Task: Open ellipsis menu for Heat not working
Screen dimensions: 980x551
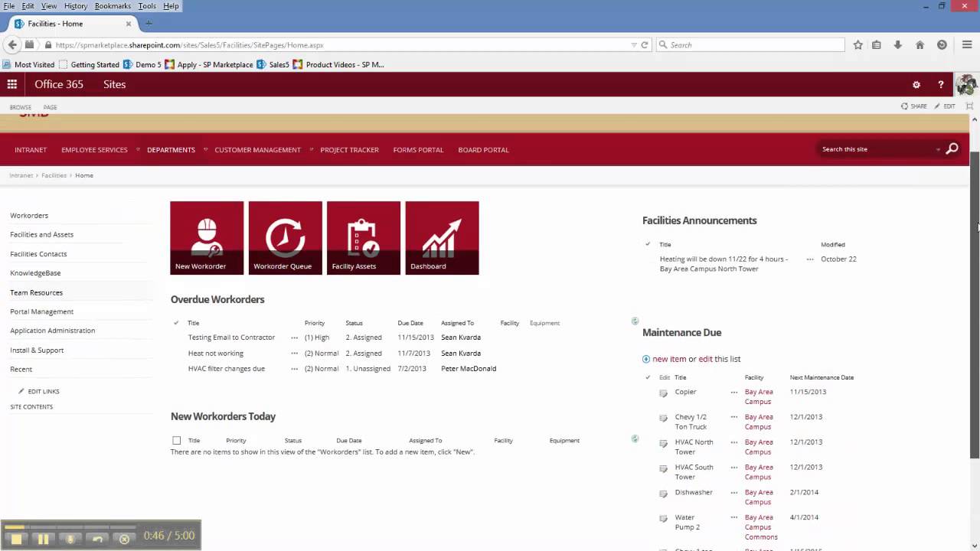Action: (294, 354)
